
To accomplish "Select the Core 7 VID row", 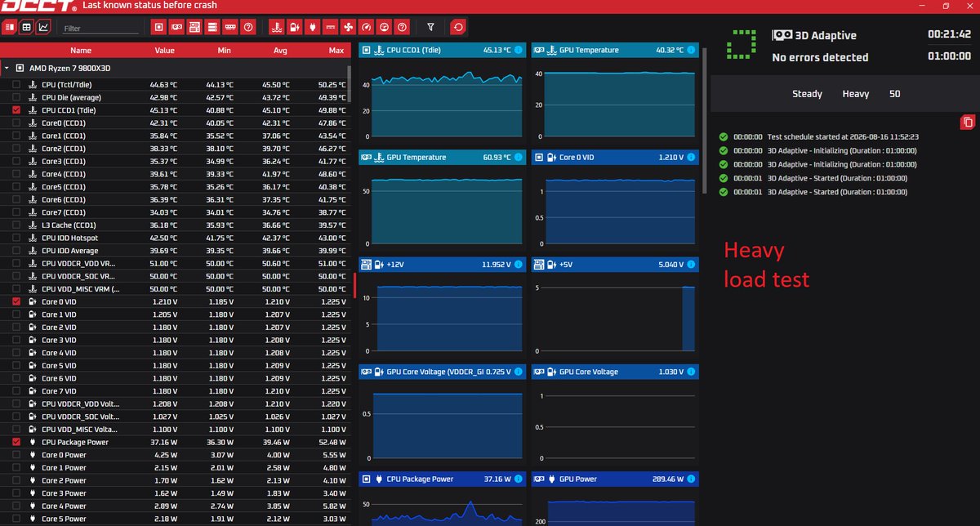I will point(175,391).
